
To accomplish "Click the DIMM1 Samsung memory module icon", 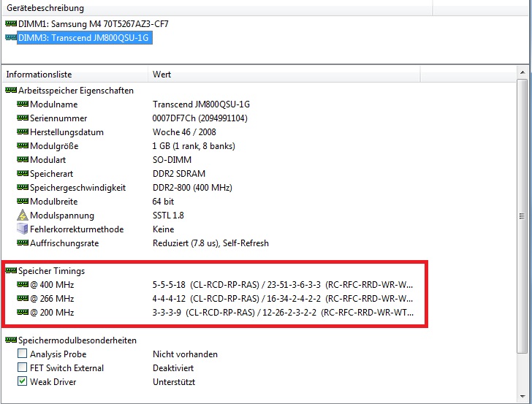I will pos(11,24).
